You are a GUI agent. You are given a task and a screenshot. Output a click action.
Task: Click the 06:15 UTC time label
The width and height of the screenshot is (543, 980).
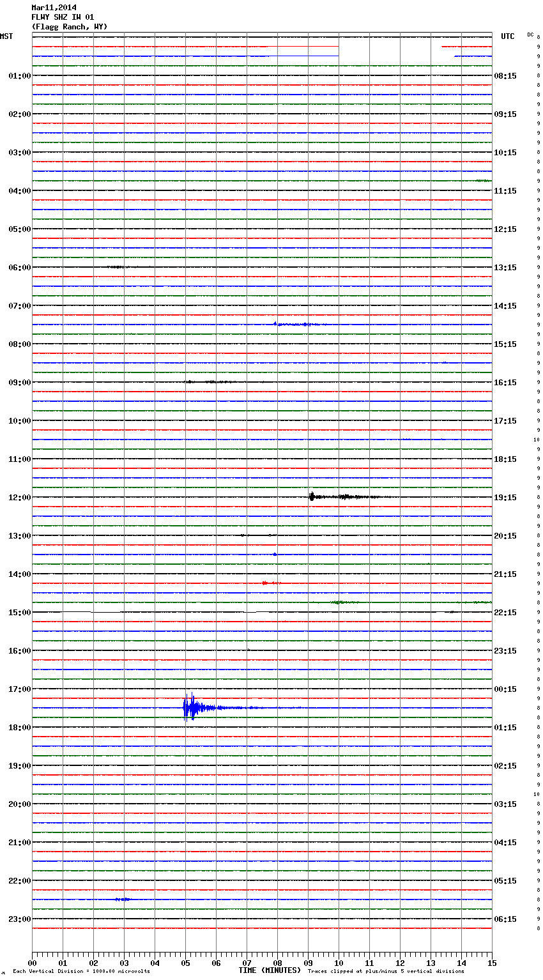pos(505,919)
